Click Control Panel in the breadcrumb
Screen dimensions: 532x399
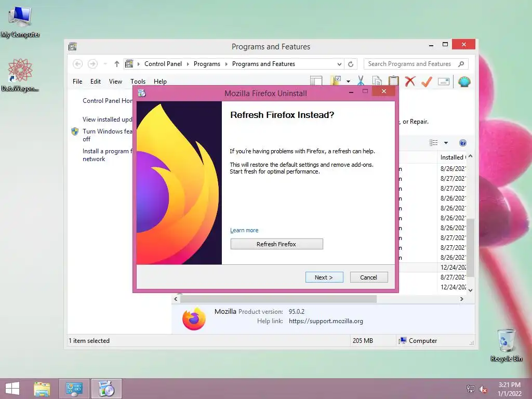point(163,64)
